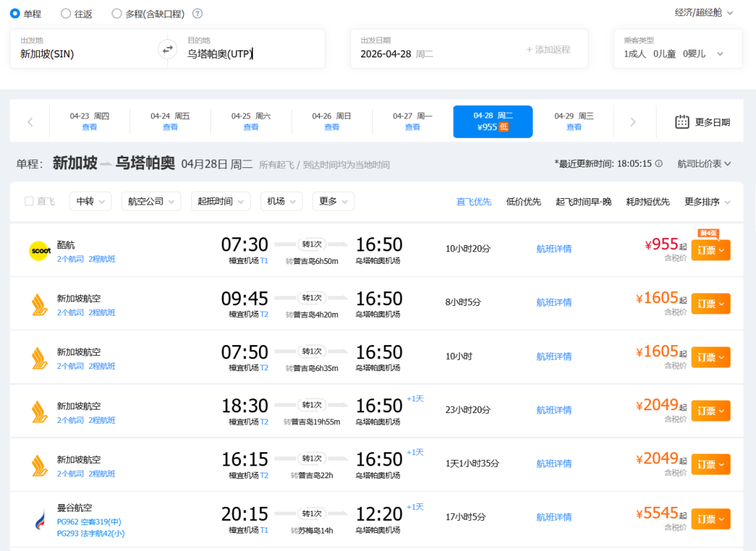Image resolution: width=756 pixels, height=551 pixels.
Task: Select the 单程 one-way radio button
Action: point(15,13)
